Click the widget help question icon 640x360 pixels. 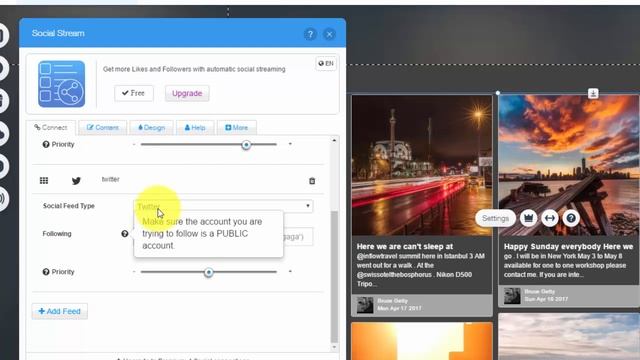point(571,218)
